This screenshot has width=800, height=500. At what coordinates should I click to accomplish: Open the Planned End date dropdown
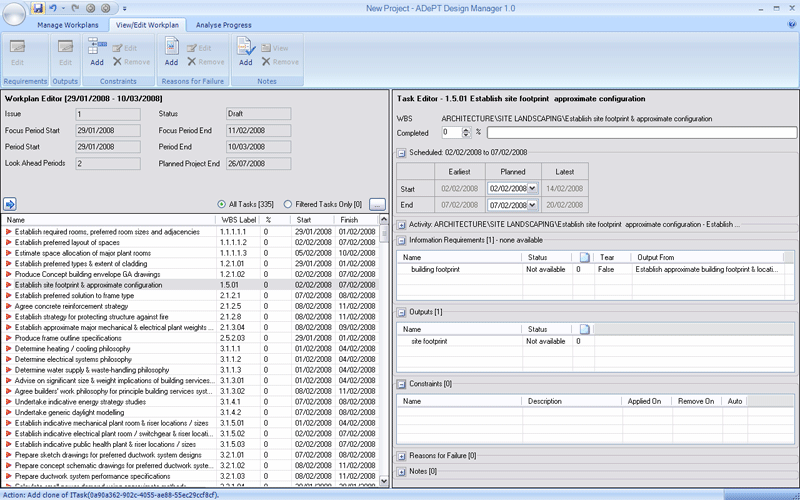tap(531, 203)
